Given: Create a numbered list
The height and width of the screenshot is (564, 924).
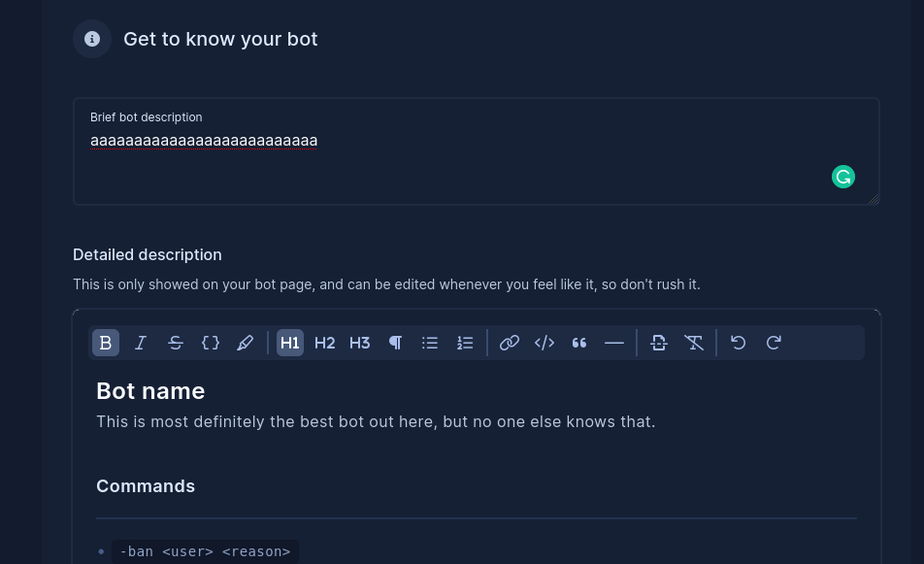Looking at the screenshot, I should point(465,343).
